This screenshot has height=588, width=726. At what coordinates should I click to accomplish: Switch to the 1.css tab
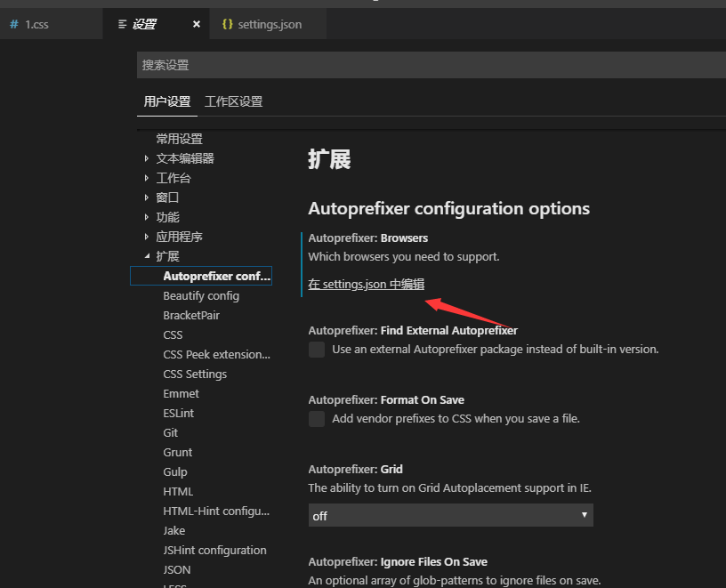click(x=51, y=24)
